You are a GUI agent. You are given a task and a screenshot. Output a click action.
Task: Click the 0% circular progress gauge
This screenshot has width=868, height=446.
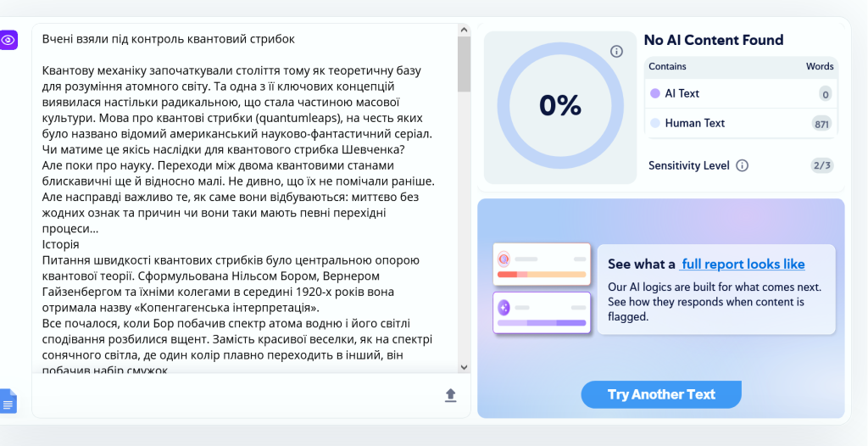(559, 105)
